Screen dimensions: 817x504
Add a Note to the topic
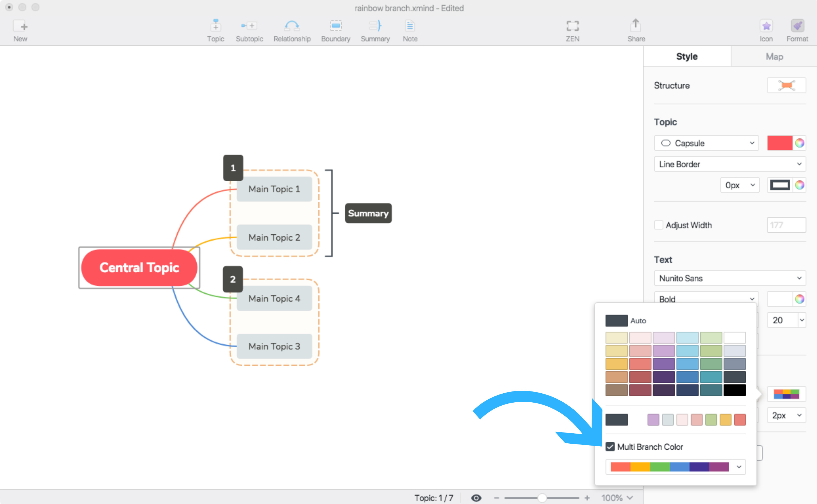point(410,30)
